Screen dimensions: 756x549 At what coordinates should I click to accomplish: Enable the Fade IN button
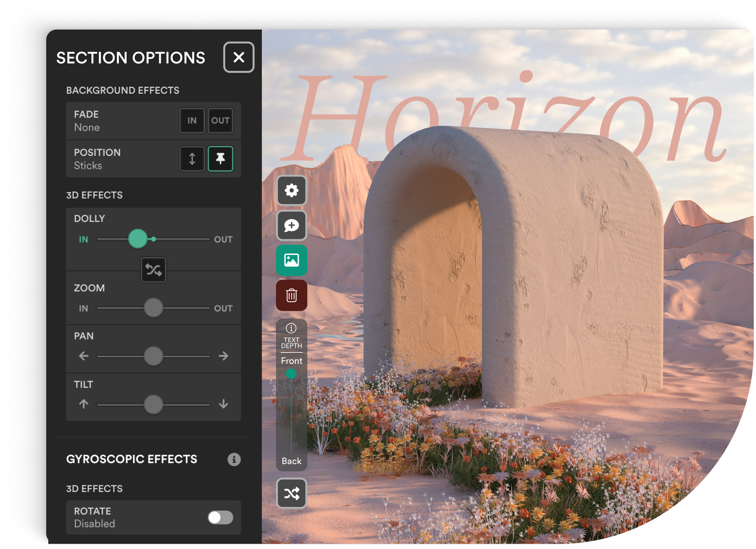click(192, 121)
